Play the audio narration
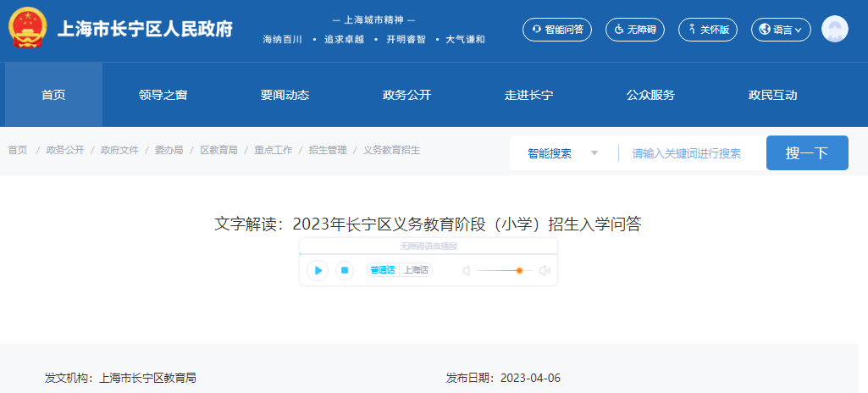Screen dimensions: 868x393 318,270
